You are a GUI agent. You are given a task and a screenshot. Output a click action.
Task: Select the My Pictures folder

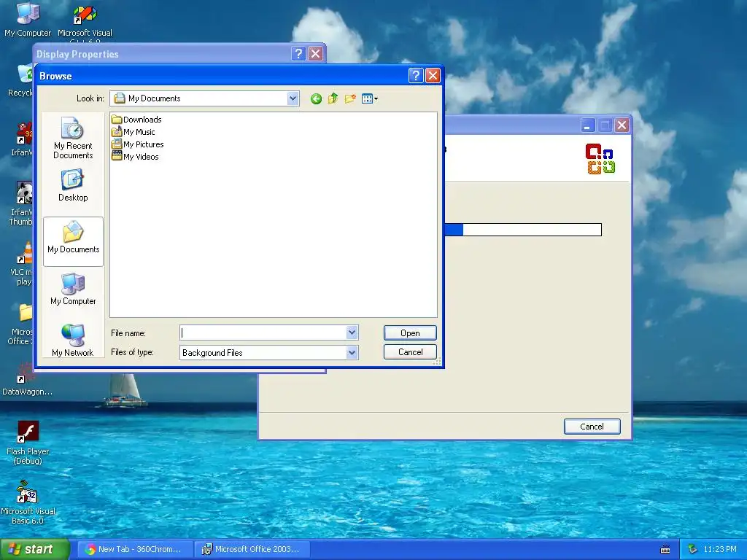point(138,144)
